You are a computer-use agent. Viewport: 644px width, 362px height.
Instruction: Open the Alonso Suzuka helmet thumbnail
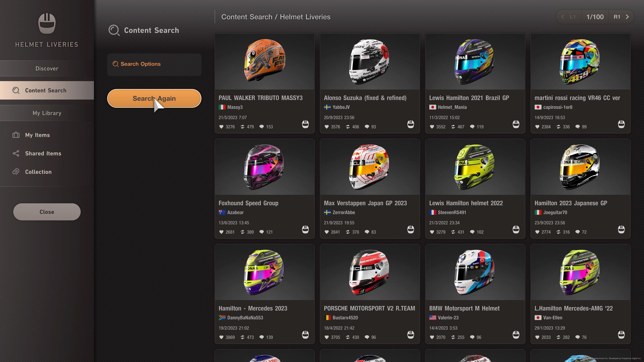coord(370,62)
